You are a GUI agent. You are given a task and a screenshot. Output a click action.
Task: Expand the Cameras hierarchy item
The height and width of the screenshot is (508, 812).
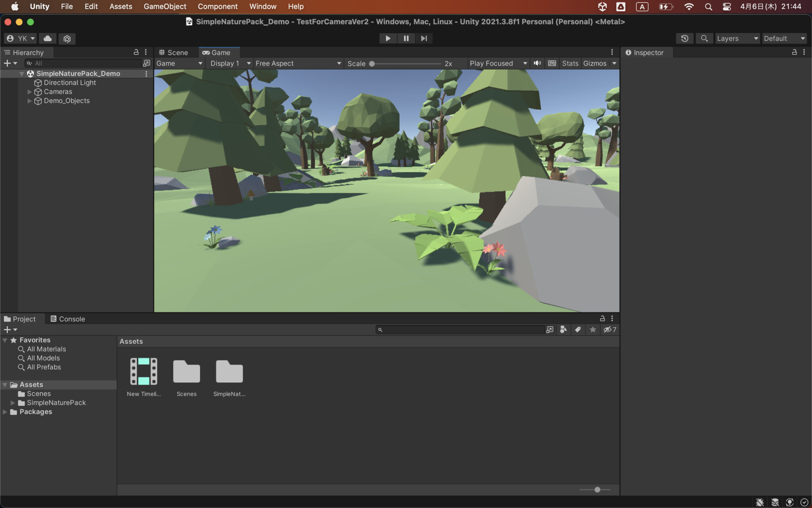click(x=30, y=92)
